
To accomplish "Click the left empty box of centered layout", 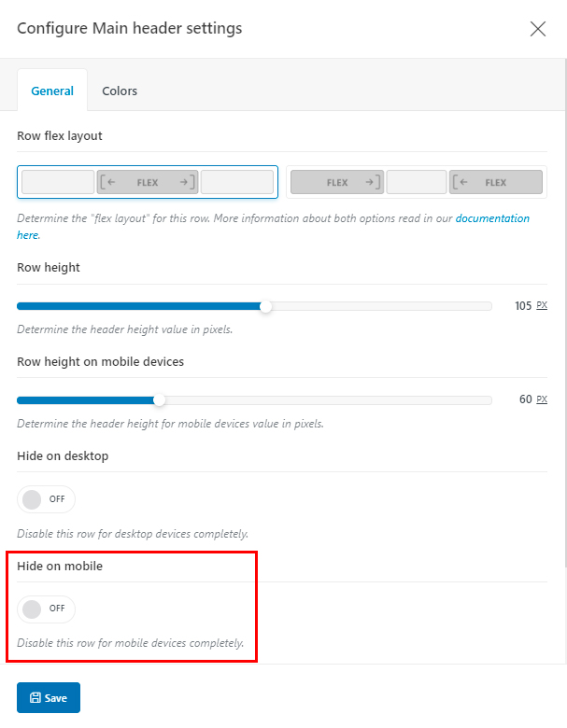I will (58, 182).
